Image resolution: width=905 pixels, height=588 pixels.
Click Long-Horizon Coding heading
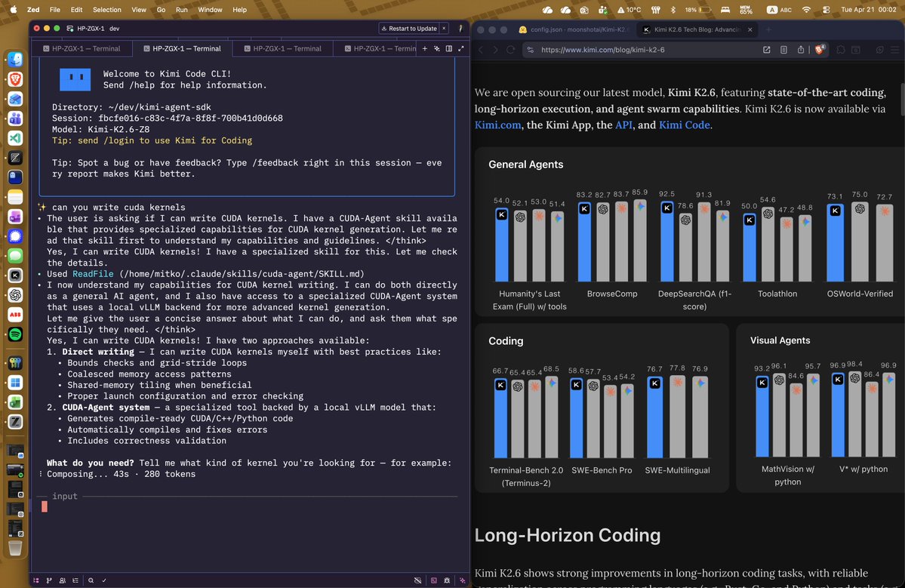pyautogui.click(x=568, y=535)
